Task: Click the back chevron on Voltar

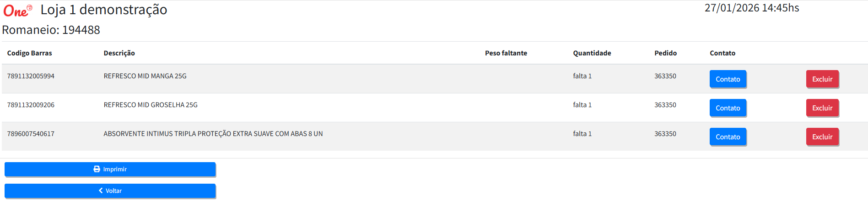Action: tap(101, 191)
